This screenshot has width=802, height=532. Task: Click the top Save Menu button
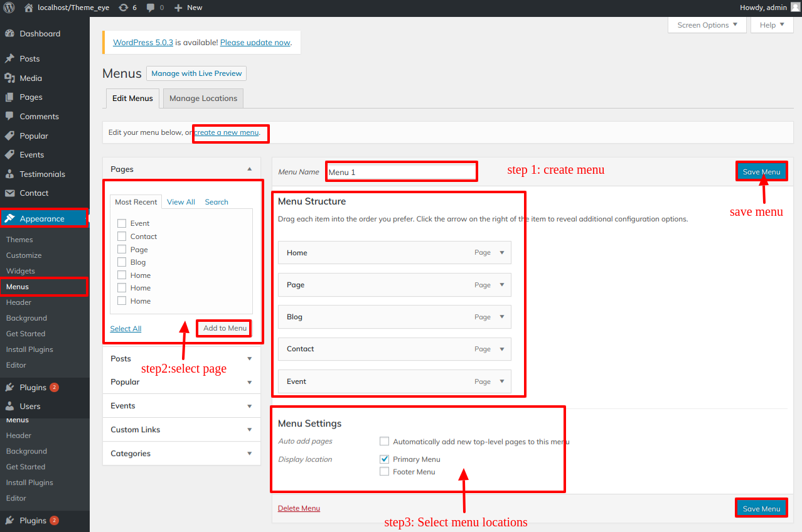pyautogui.click(x=761, y=172)
